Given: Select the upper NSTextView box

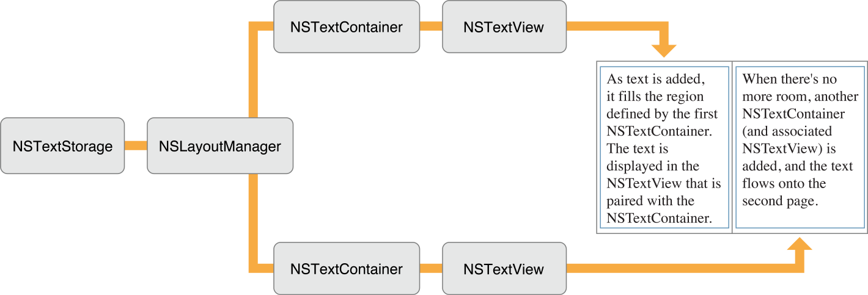Looking at the screenshot, I should [503, 27].
